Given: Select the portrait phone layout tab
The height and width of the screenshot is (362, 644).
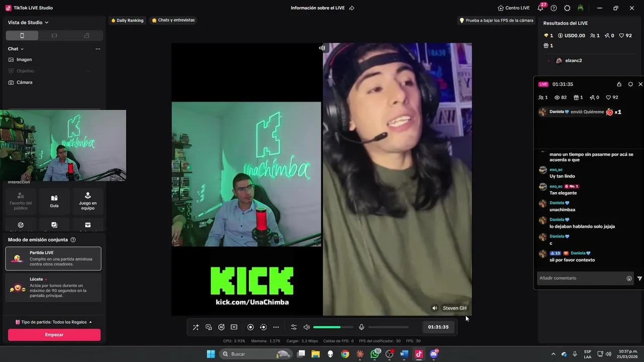Looking at the screenshot, I should (x=22, y=36).
